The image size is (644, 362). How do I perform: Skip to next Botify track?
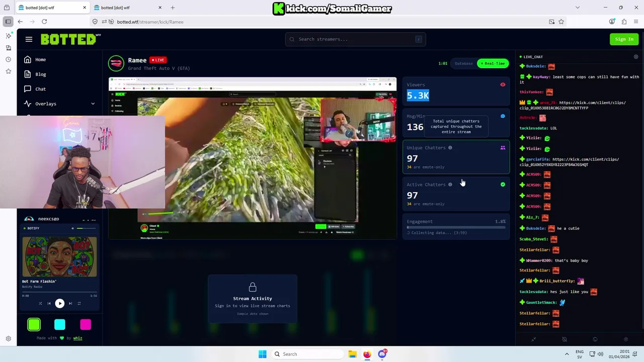[x=70, y=303]
